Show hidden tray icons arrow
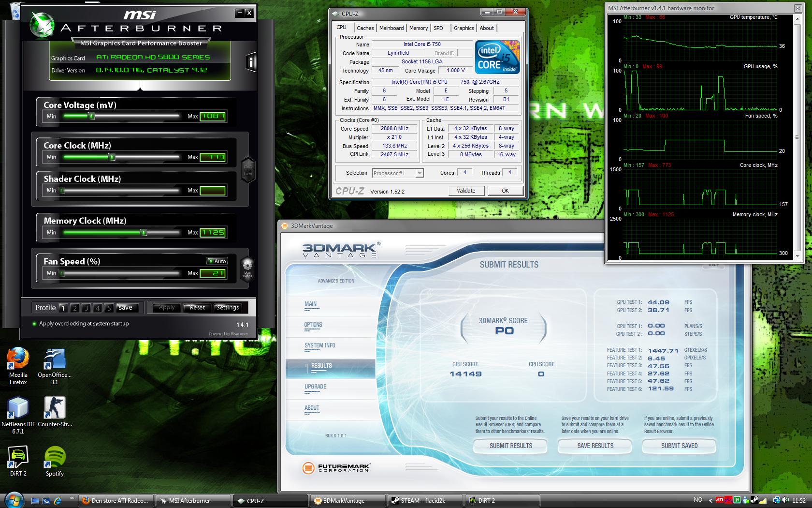Image resolution: width=812 pixels, height=508 pixels. coord(710,500)
